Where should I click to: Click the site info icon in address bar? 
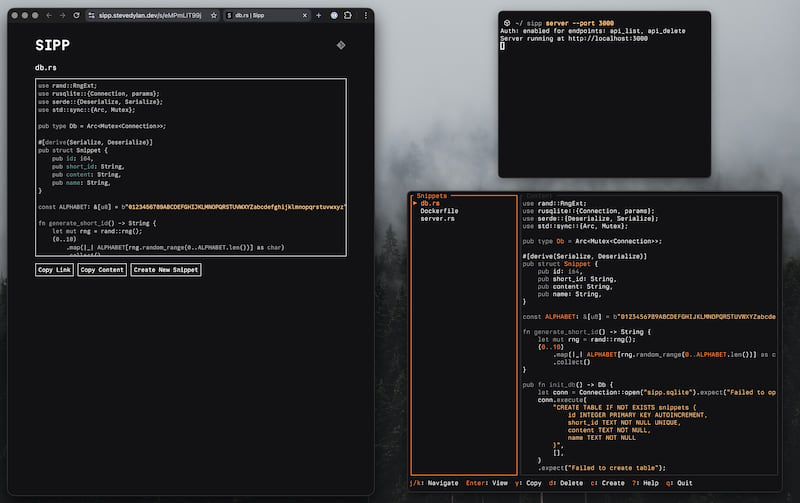(91, 16)
